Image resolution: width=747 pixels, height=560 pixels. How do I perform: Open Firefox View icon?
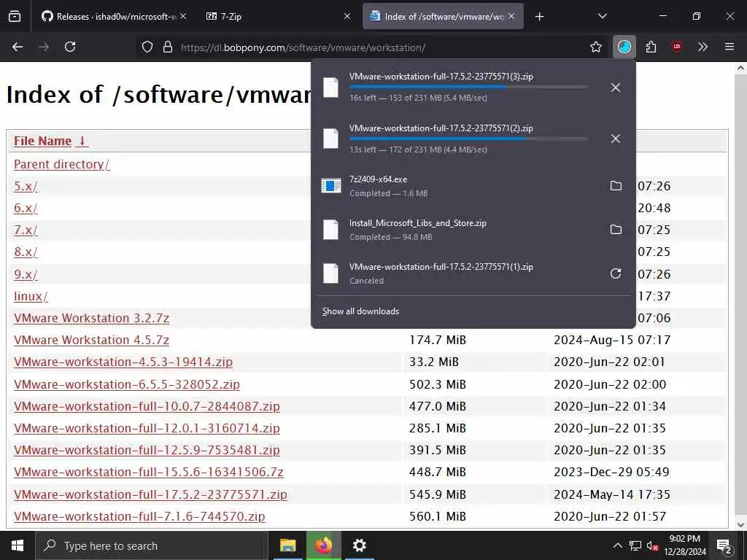[15, 17]
